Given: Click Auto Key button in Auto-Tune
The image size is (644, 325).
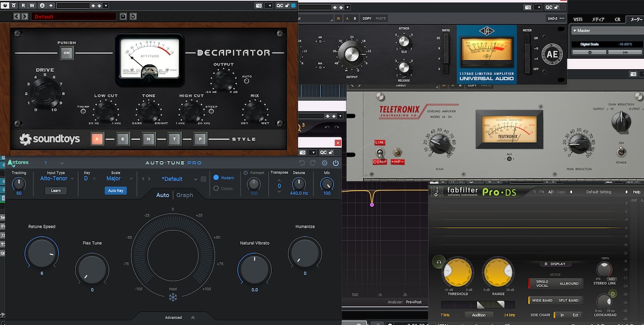Looking at the screenshot, I should [x=116, y=191].
